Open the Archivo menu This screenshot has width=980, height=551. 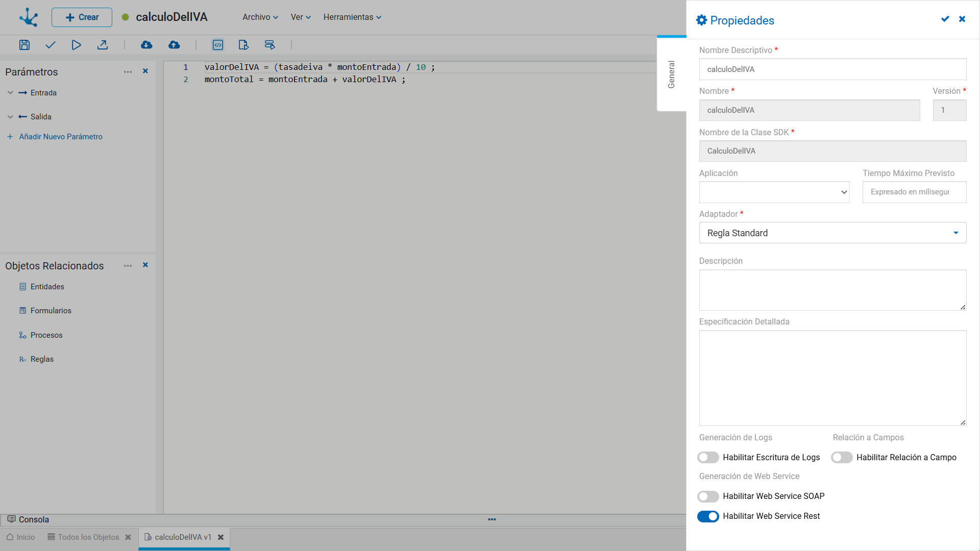(260, 17)
